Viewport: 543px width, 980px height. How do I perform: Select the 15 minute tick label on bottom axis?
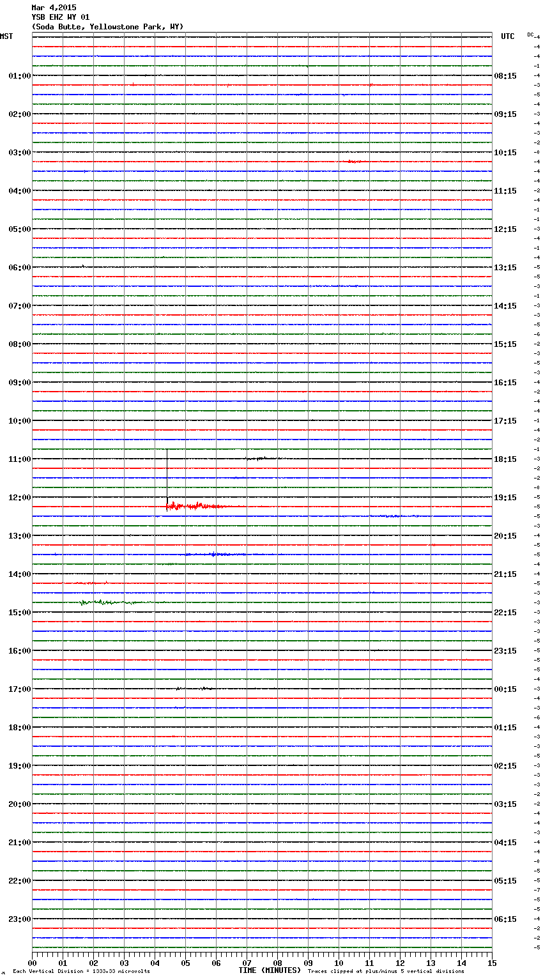[491, 963]
